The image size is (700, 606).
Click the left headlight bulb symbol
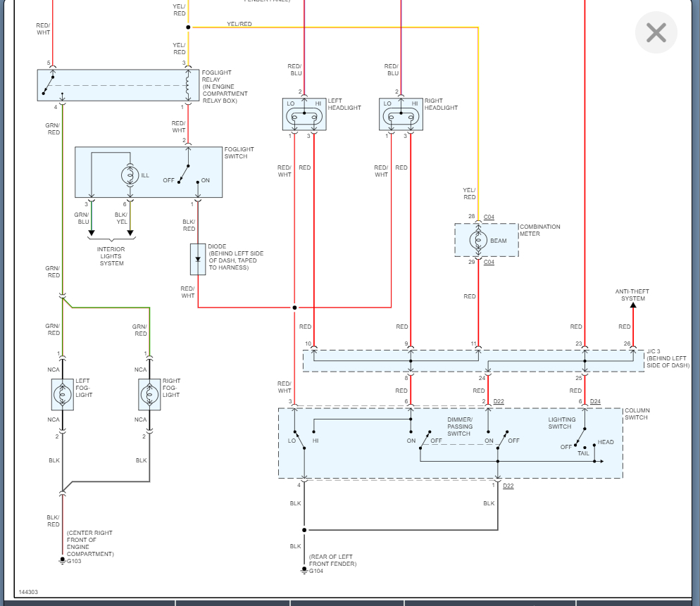(304, 118)
